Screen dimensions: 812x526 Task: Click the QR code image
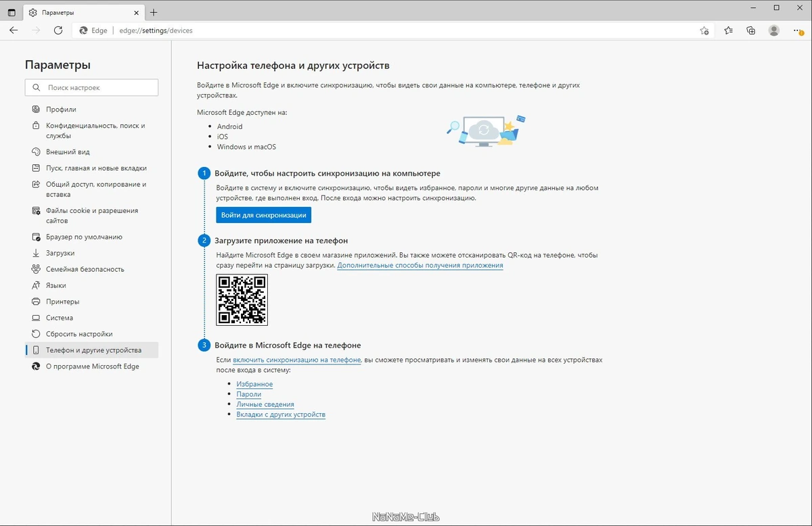point(242,300)
